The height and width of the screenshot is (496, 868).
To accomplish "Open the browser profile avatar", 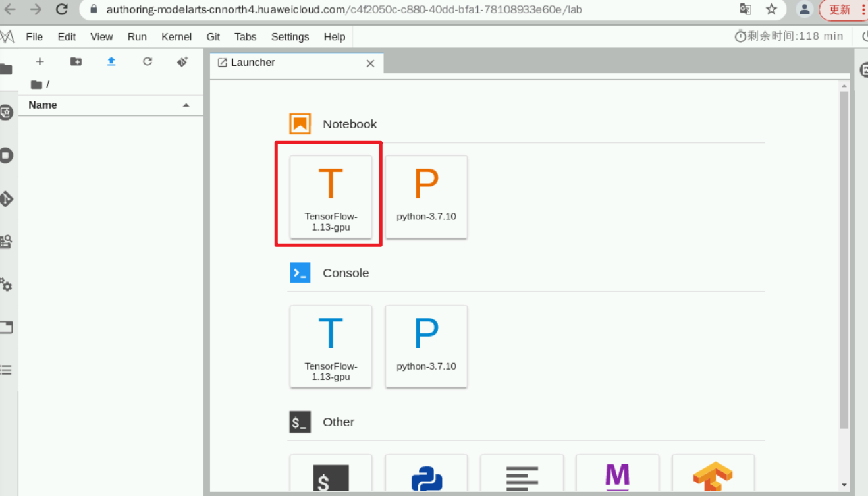I will pyautogui.click(x=804, y=9).
